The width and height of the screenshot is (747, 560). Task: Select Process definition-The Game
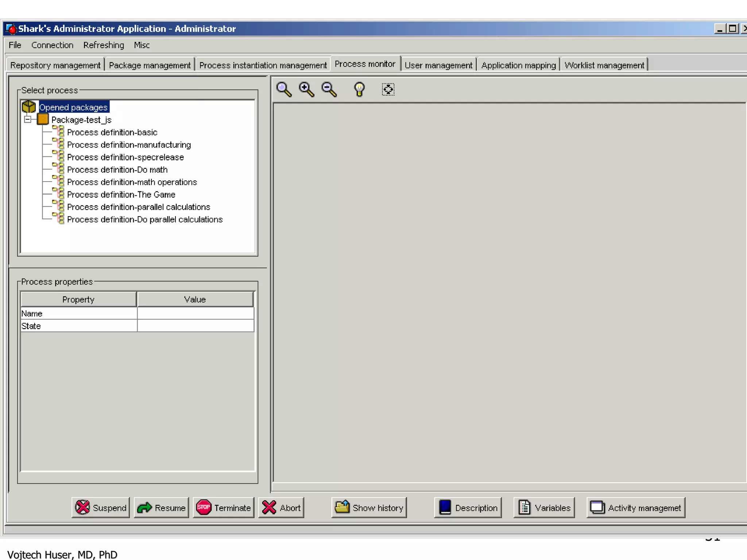point(121,195)
